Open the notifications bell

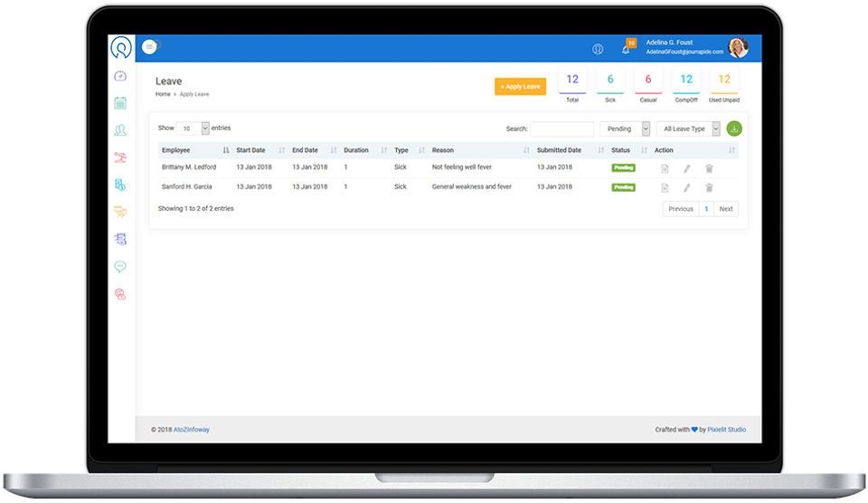point(626,50)
